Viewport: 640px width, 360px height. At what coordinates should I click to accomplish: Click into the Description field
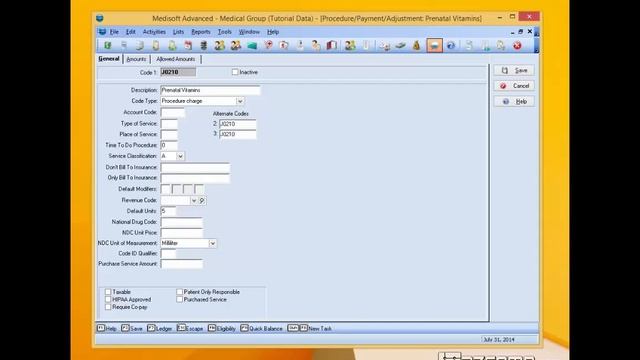[210, 90]
